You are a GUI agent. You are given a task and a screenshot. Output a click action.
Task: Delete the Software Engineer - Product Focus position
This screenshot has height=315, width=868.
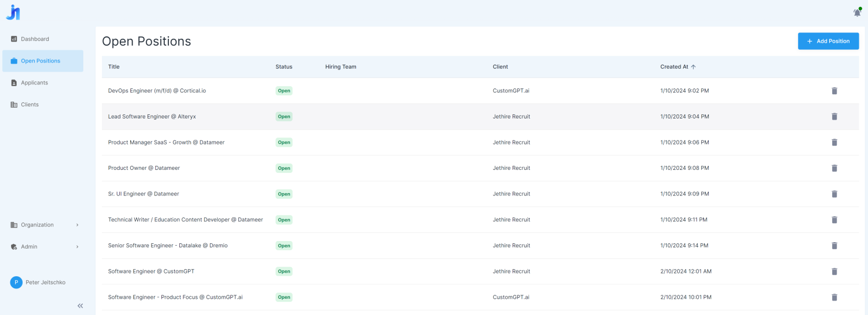point(834,297)
